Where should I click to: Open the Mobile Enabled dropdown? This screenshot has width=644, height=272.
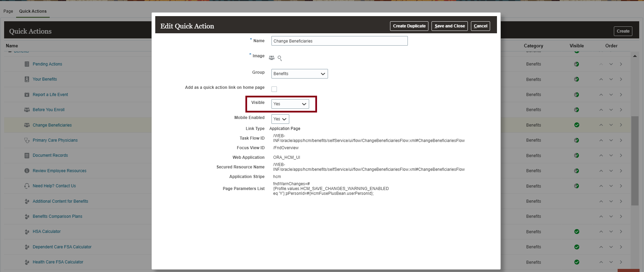[x=280, y=119]
